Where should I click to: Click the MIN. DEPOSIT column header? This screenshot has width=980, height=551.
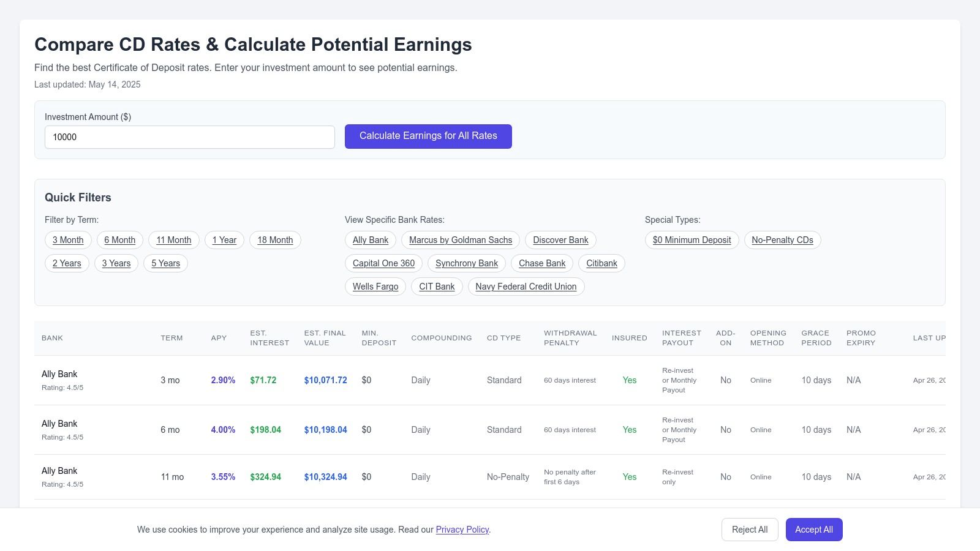tap(379, 338)
